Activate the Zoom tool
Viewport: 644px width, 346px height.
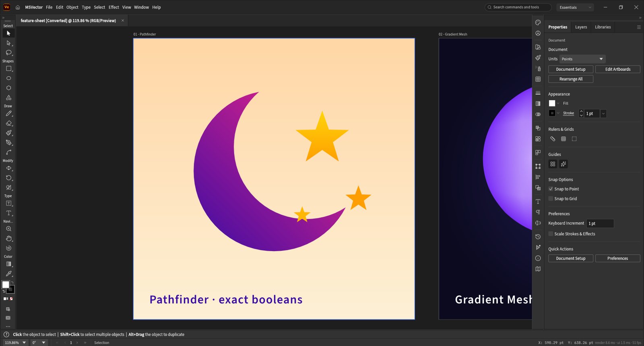coord(8,229)
